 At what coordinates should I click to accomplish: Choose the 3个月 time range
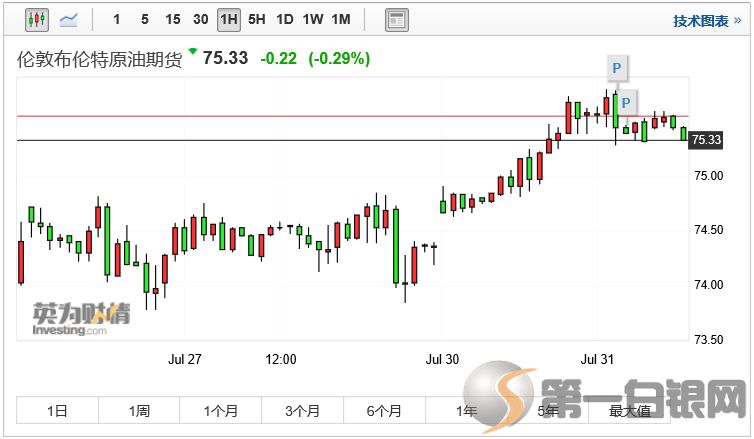click(302, 411)
